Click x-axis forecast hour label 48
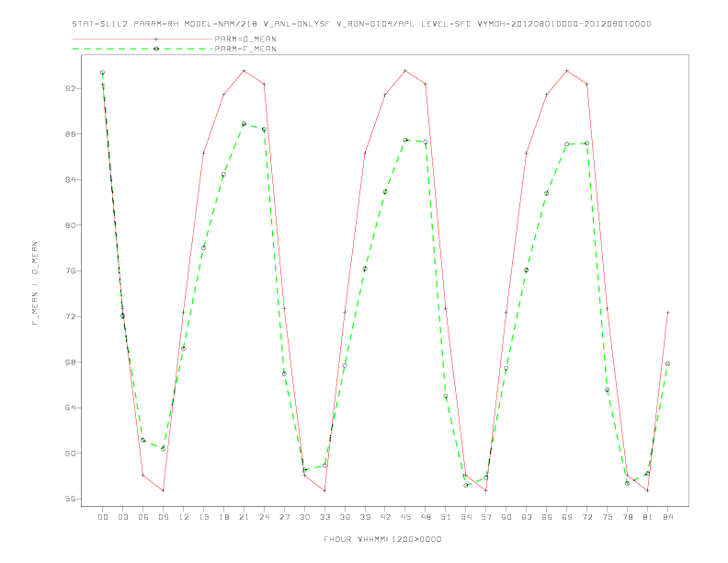 (x=426, y=517)
